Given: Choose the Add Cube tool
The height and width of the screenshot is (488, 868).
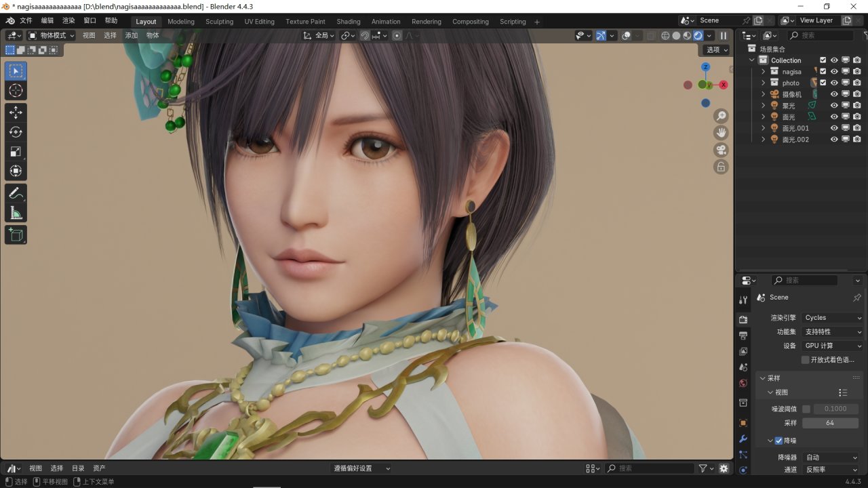Looking at the screenshot, I should click(x=16, y=235).
